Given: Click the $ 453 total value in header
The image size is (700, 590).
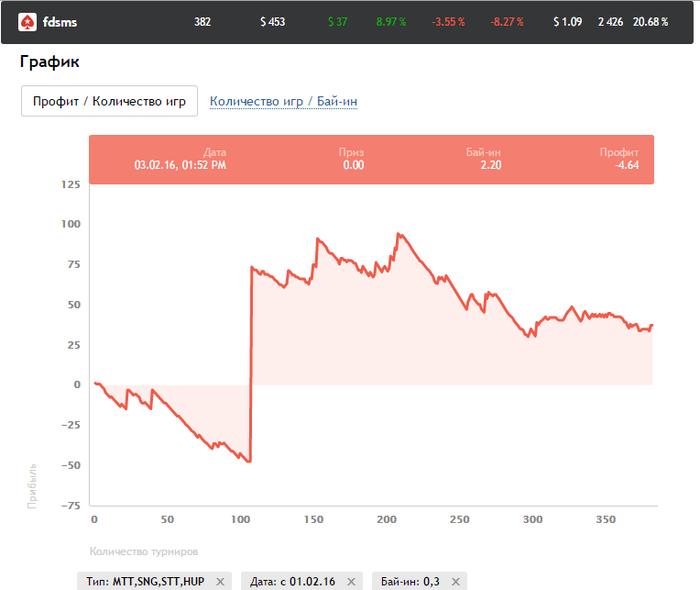Looking at the screenshot, I should point(272,22).
